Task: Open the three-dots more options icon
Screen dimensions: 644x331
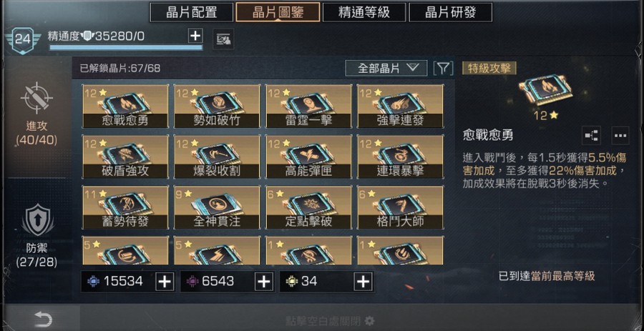Action: pyautogui.click(x=620, y=135)
